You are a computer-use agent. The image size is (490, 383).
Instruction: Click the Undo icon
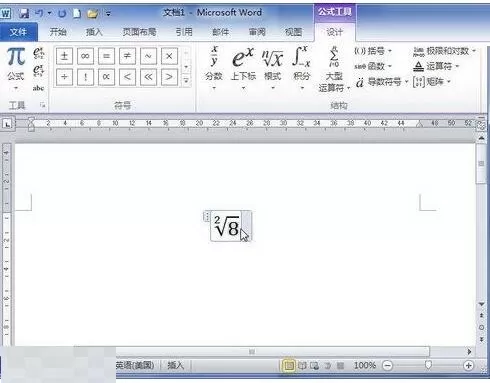(x=40, y=13)
